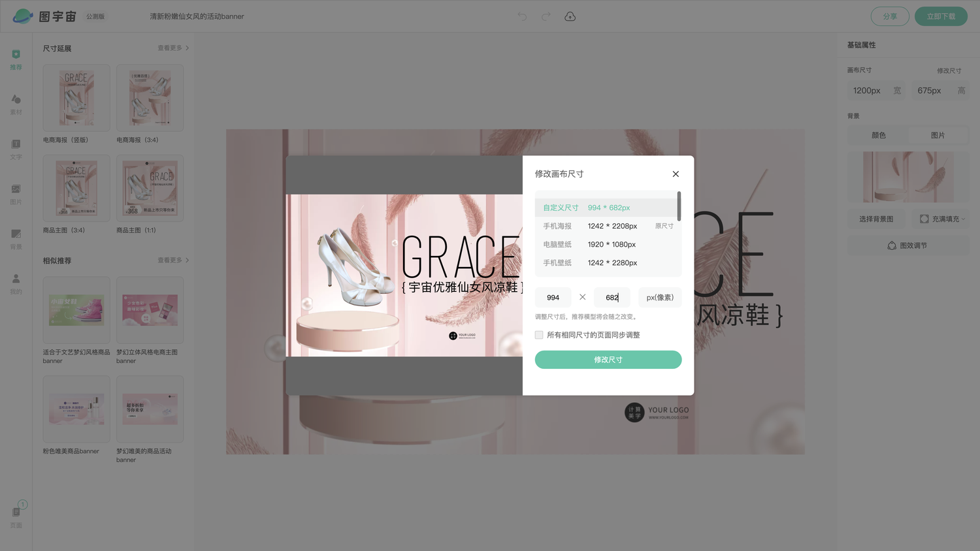
Task: Click the 原尺寸 label
Action: click(x=664, y=226)
